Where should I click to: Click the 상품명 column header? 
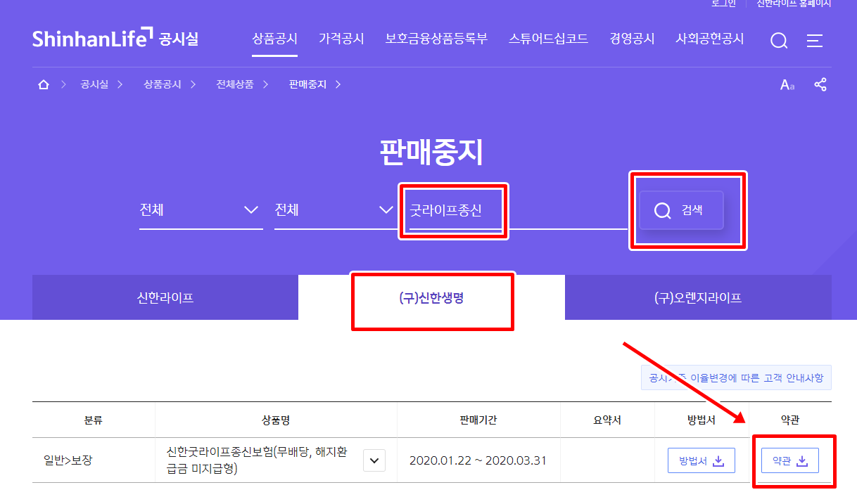tap(276, 420)
